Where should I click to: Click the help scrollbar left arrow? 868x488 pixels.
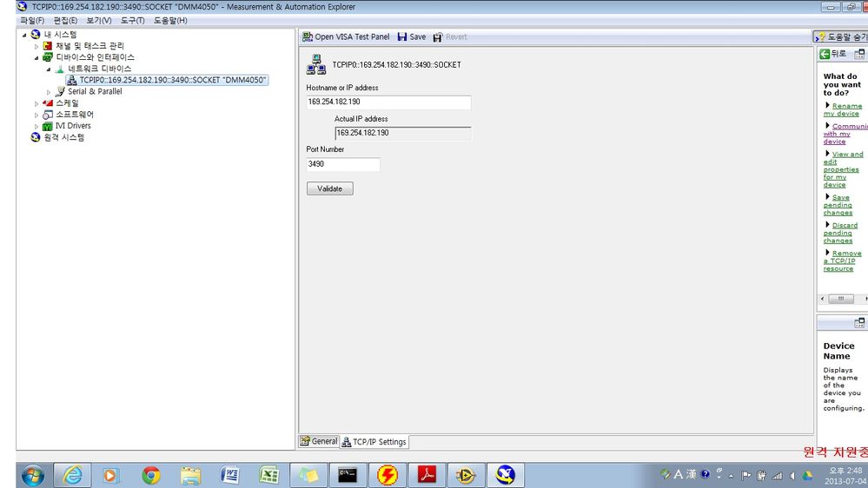click(x=823, y=299)
